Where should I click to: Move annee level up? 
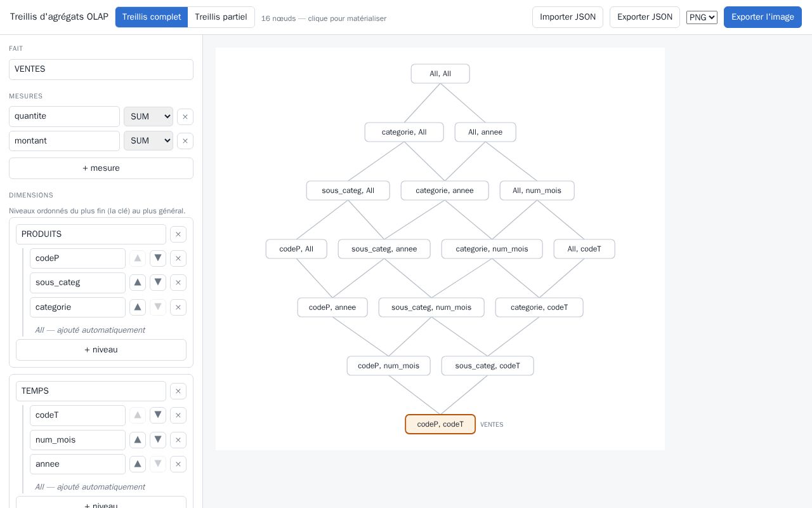pos(138,464)
